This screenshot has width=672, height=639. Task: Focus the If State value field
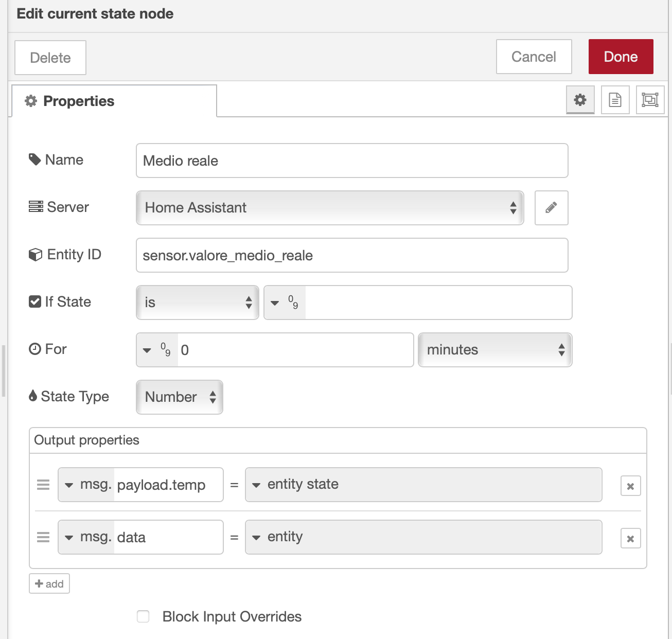[438, 303]
